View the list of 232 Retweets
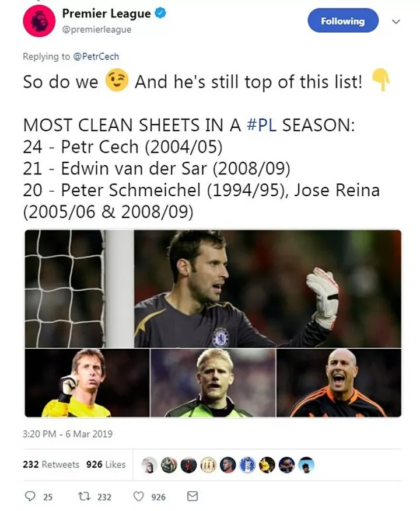Viewport: 420px width, 511px height. pos(51,464)
